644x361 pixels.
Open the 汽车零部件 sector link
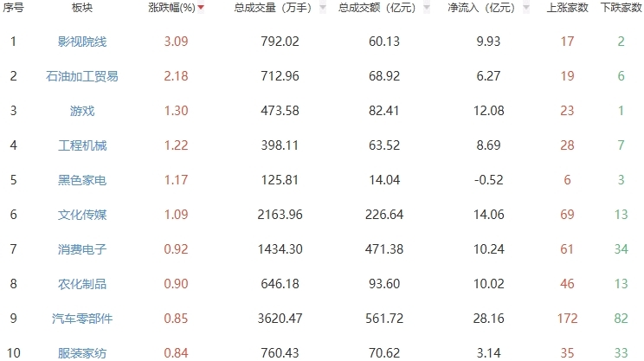[82, 319]
